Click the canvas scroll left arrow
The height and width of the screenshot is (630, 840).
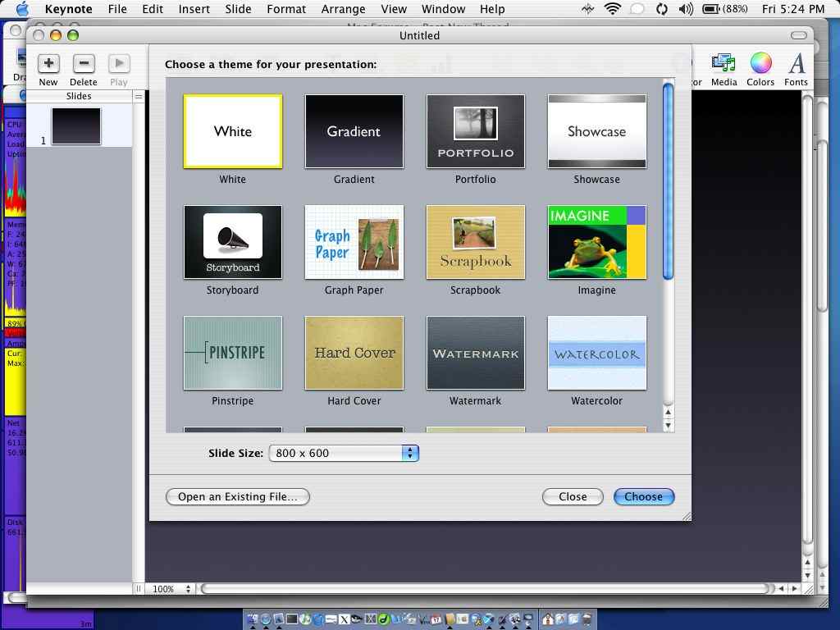point(782,589)
